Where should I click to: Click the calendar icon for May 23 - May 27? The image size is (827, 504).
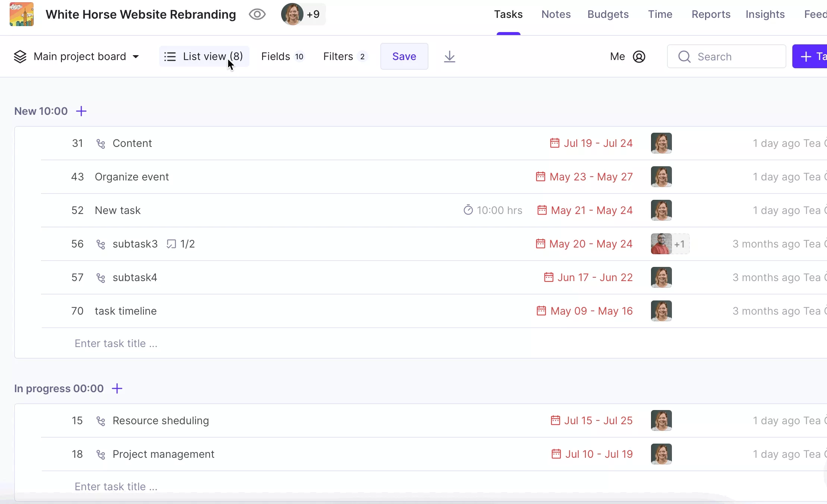pos(540,177)
